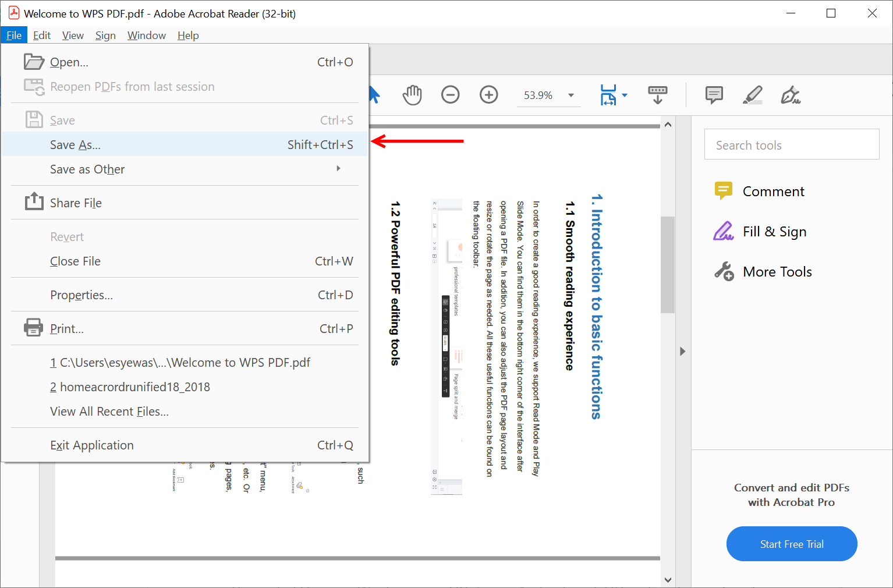Open the Fill & Sign panel
Viewport: 893px width, 588px height.
tap(774, 231)
